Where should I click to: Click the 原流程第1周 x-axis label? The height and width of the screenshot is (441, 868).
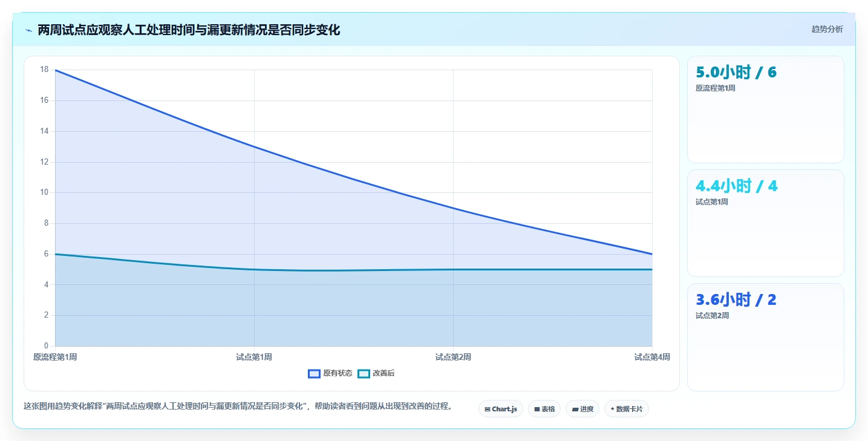[55, 358]
